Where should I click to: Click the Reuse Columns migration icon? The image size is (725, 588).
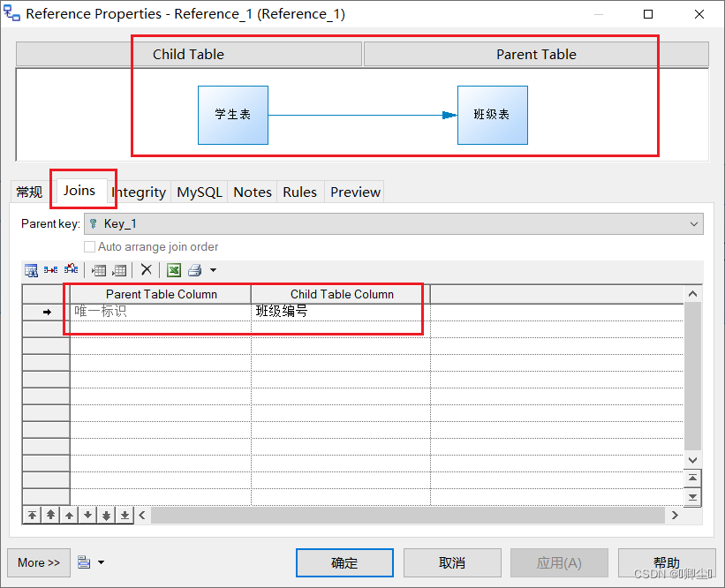pyautogui.click(x=50, y=270)
